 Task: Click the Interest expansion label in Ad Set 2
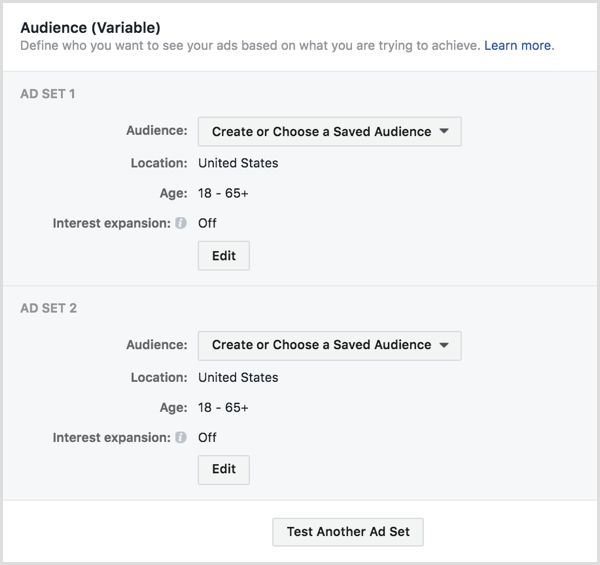coord(112,437)
